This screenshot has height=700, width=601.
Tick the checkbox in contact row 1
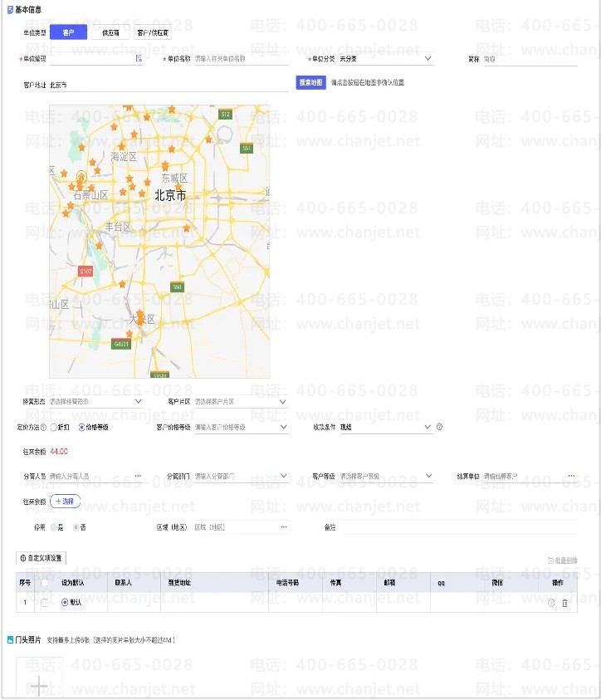[x=44, y=603]
